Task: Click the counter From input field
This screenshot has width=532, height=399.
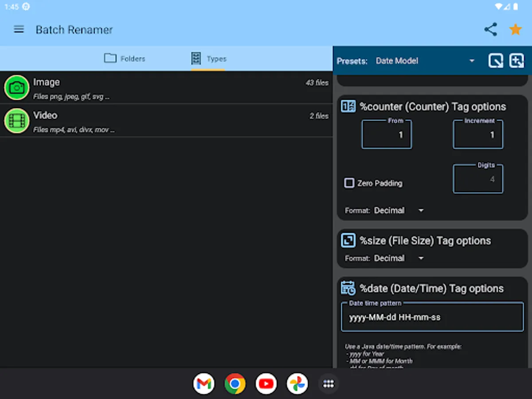Action: (387, 135)
